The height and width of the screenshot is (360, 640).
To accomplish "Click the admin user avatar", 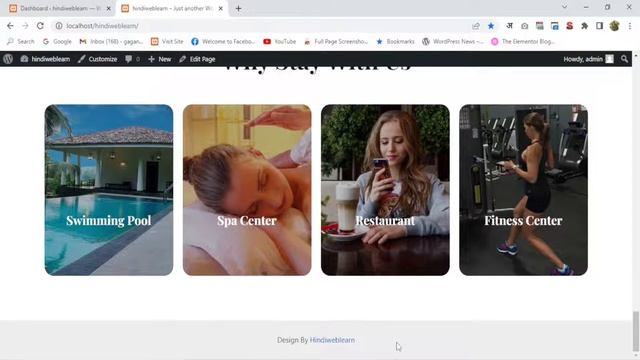I will click(x=609, y=59).
